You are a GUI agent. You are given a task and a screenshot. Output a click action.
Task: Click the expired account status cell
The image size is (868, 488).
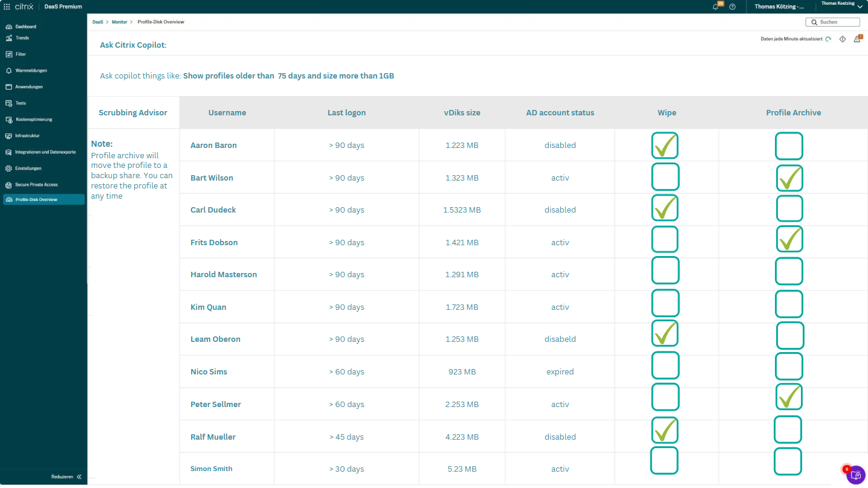(x=560, y=372)
